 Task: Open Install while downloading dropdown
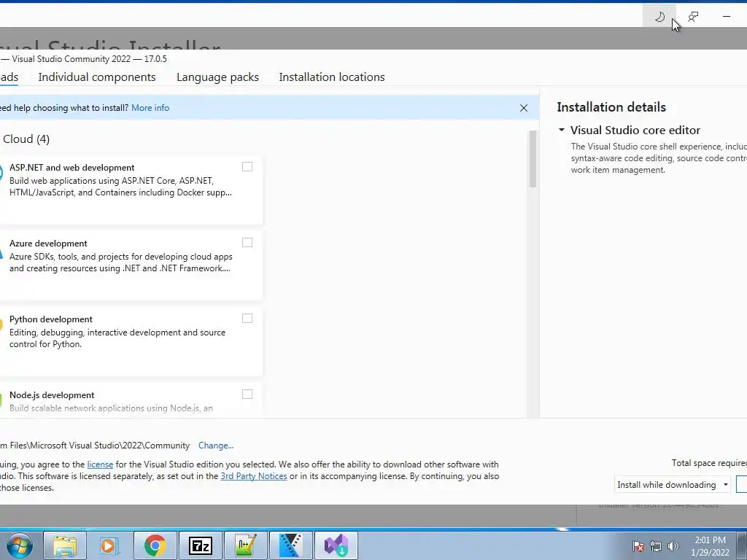(672, 484)
